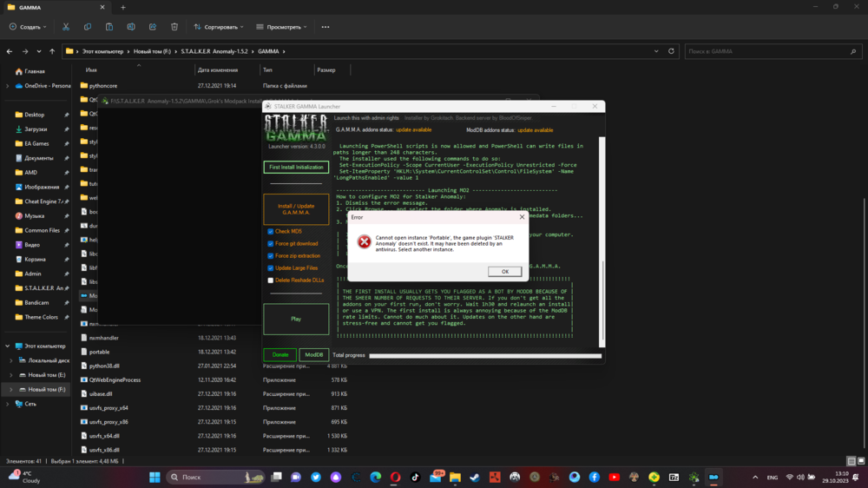Uncheck Force git download option
The width and height of the screenshot is (868, 488).
271,244
